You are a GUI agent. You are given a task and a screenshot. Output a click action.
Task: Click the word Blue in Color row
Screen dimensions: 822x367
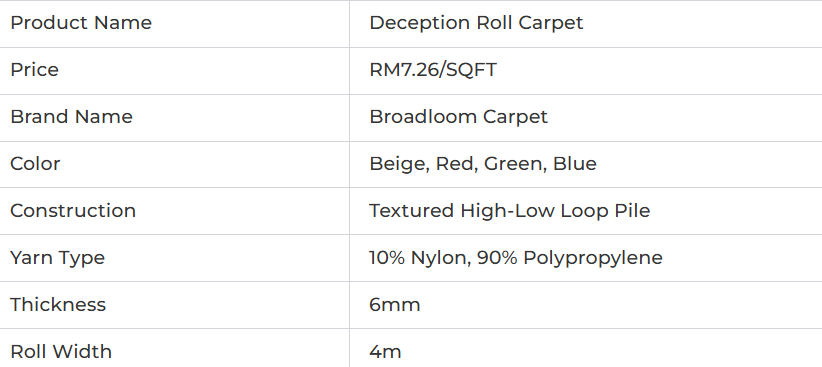(575, 164)
